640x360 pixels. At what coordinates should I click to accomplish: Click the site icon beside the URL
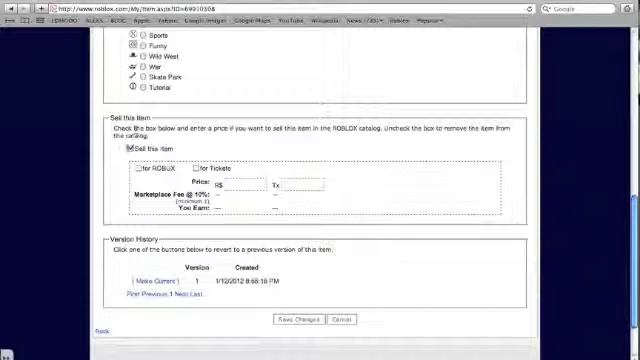click(53, 9)
